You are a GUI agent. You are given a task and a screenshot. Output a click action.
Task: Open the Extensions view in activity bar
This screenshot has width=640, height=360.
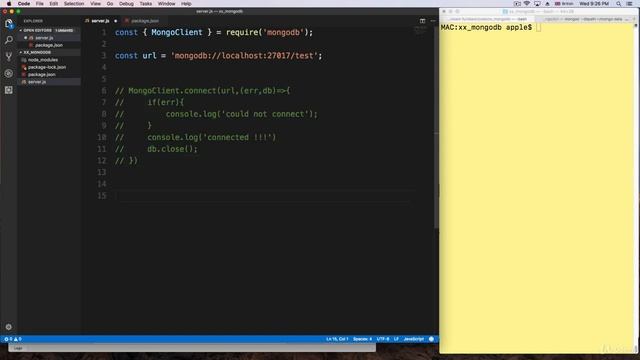(9, 90)
